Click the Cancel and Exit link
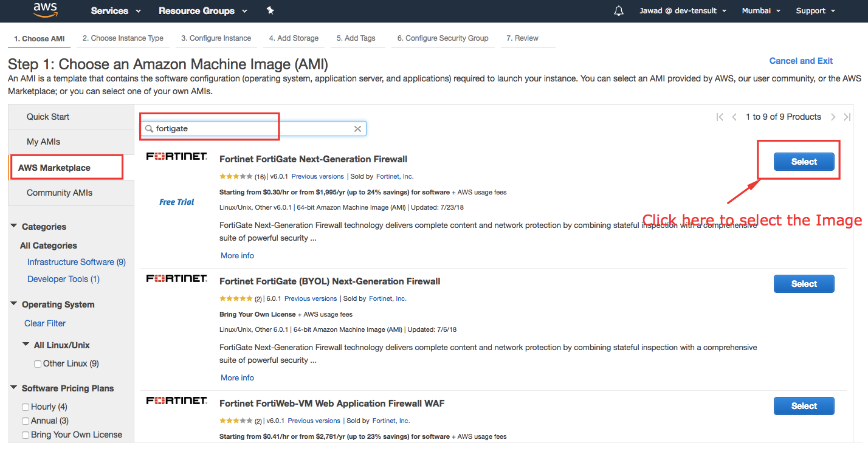Viewport: 868px width, 454px height. tap(801, 61)
